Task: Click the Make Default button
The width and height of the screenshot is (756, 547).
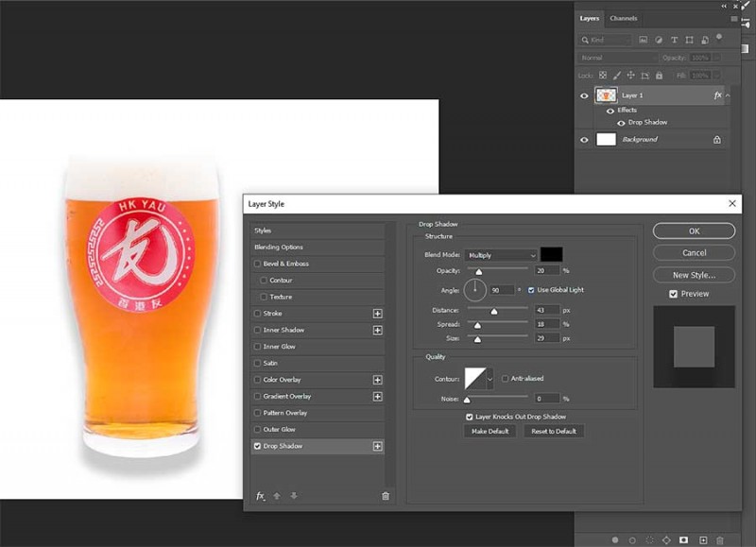Action: (490, 432)
